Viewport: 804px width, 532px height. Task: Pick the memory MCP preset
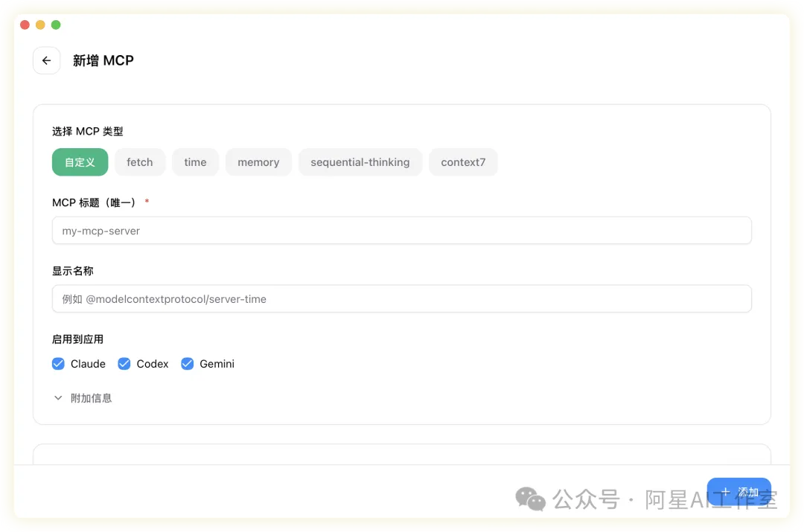point(258,162)
